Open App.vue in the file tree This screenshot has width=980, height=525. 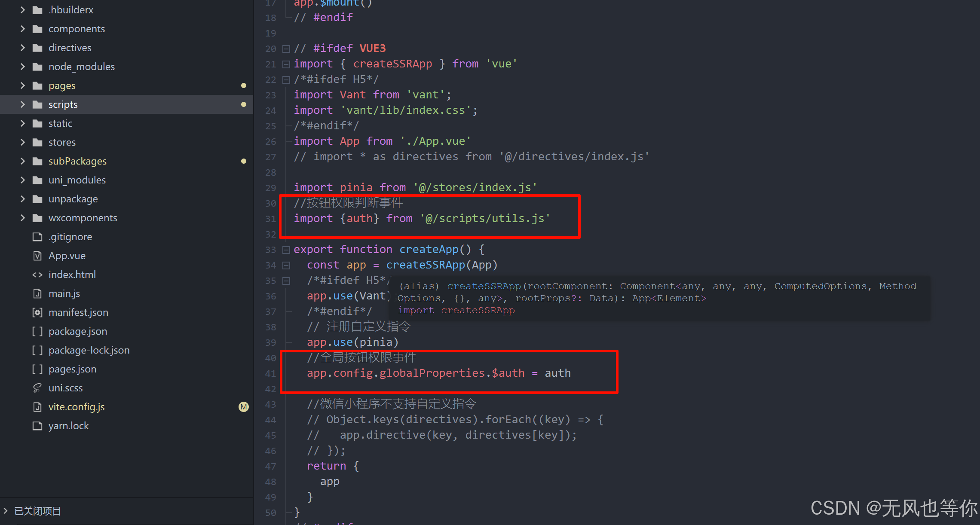[67, 256]
